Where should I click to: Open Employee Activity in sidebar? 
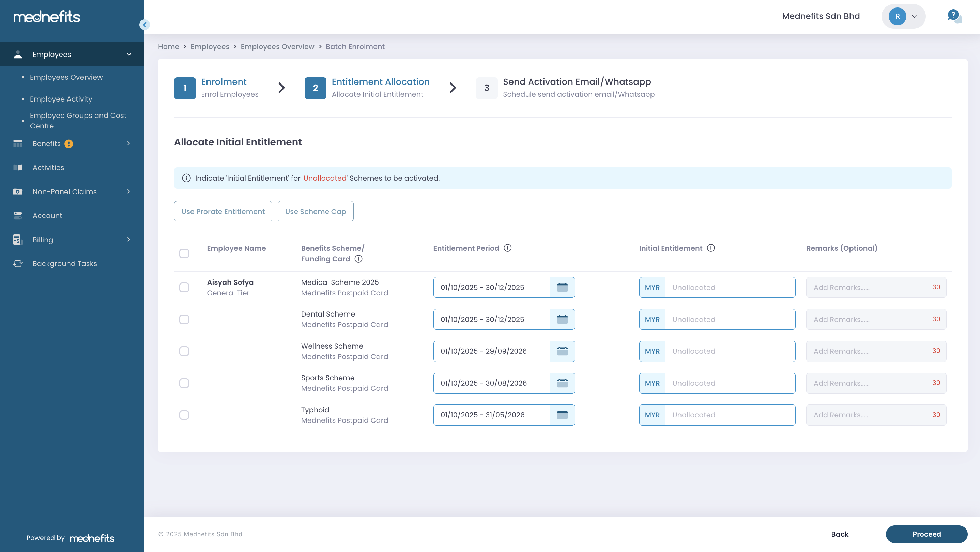point(61,99)
